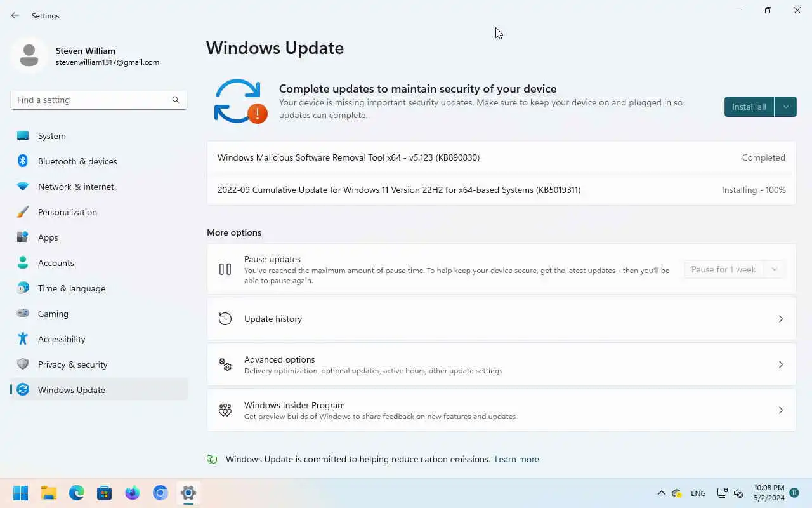
Task: Expand the Advanced options chevron
Action: click(x=781, y=364)
